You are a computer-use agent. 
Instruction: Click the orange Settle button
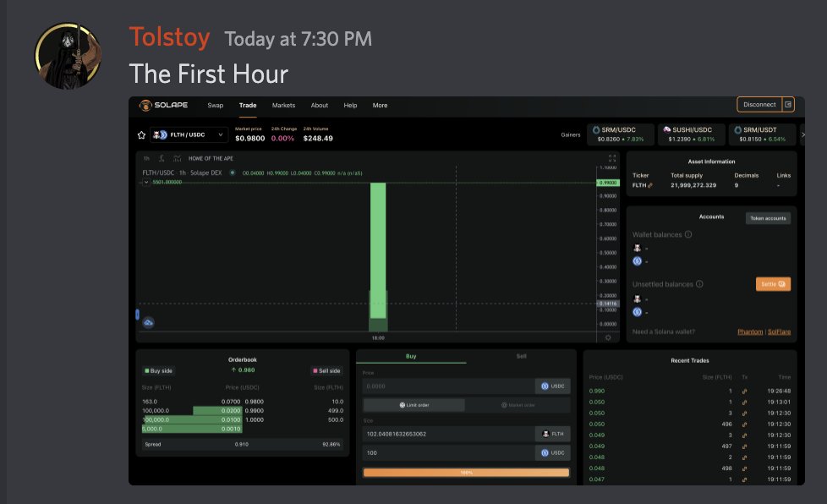[773, 284]
